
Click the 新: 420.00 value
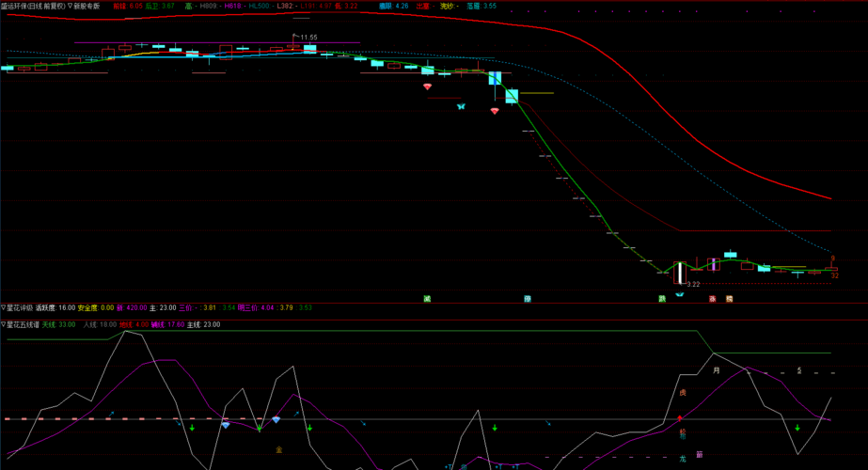point(132,307)
